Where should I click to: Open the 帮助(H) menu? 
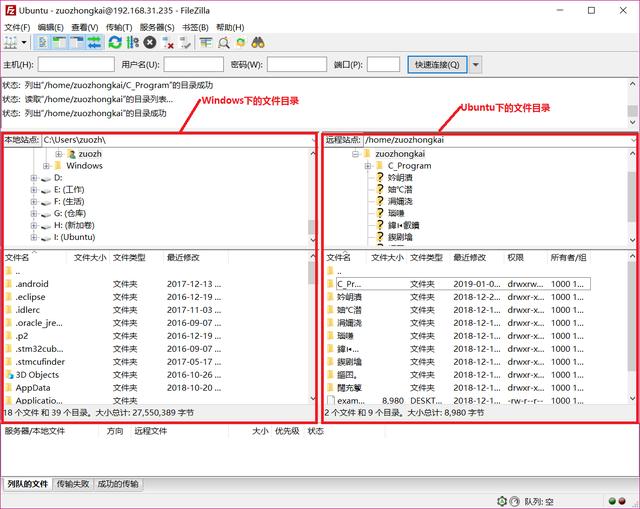click(230, 27)
